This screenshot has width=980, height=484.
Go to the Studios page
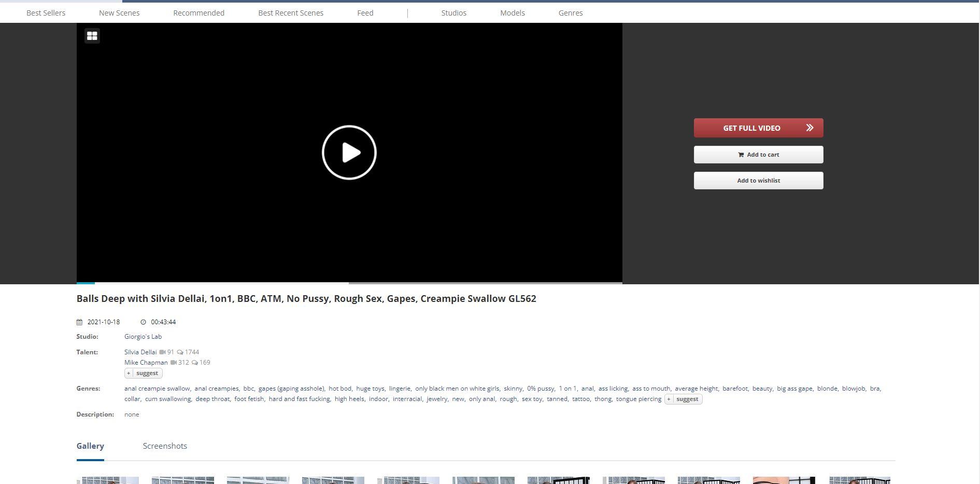point(453,13)
